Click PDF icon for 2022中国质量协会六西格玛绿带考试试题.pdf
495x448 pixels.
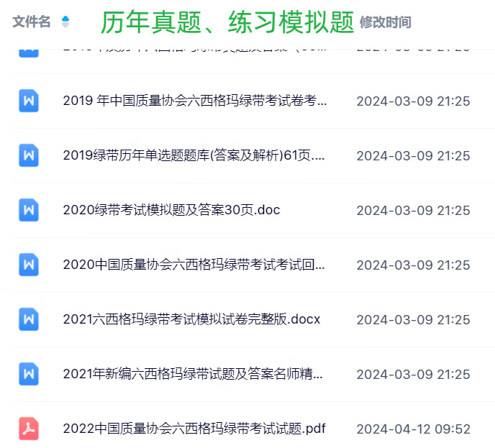(29, 429)
